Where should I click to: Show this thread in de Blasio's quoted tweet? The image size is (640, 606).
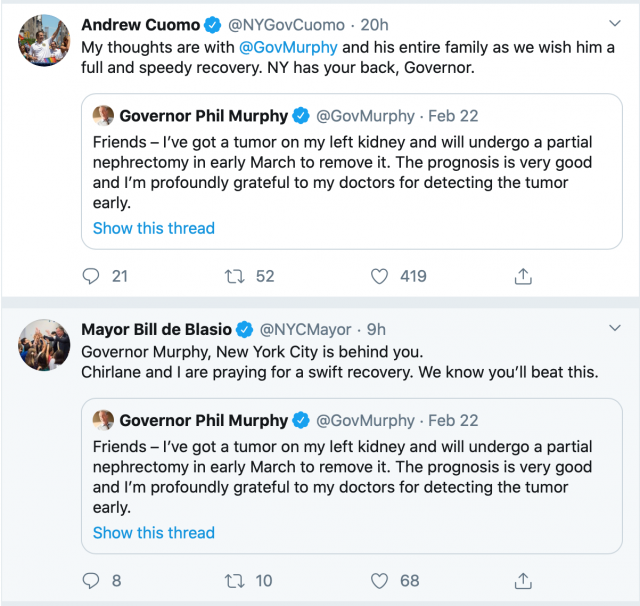[153, 533]
